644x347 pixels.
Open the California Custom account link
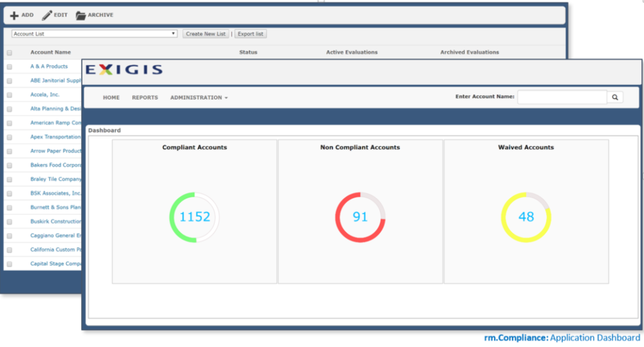[55, 250]
